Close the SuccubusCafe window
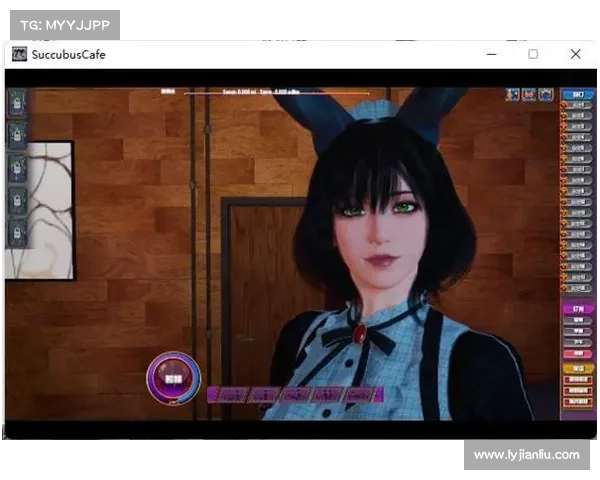The height and width of the screenshot is (480, 600). 576,54
